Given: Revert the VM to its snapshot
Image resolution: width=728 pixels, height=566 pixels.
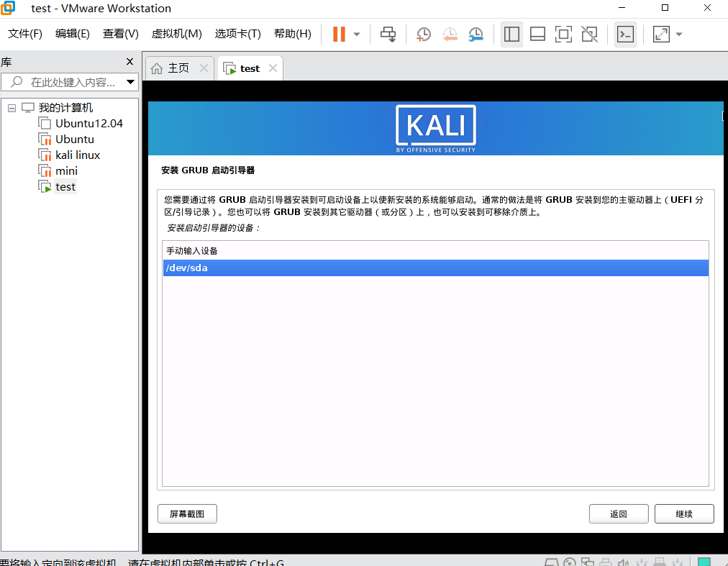Looking at the screenshot, I should tap(449, 34).
